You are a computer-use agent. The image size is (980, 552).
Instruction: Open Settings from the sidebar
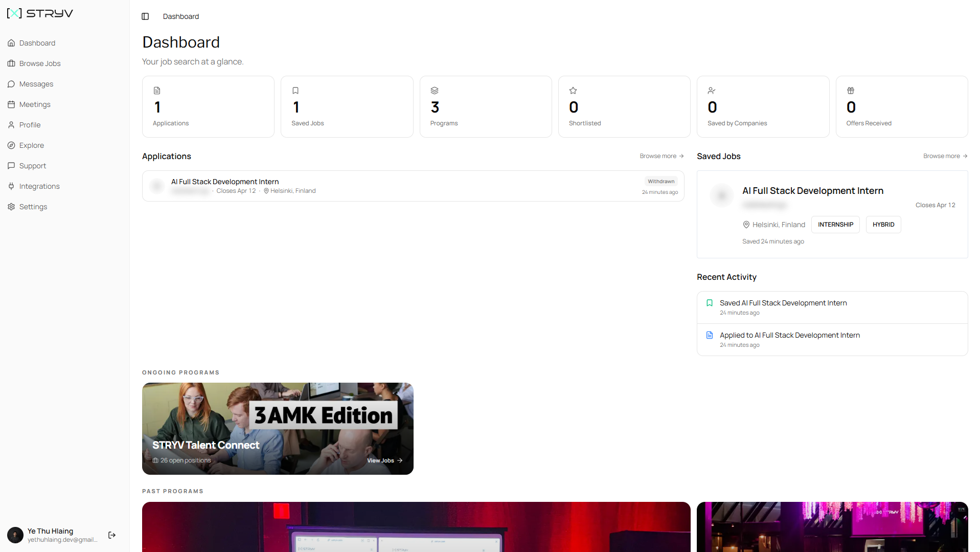(x=33, y=207)
